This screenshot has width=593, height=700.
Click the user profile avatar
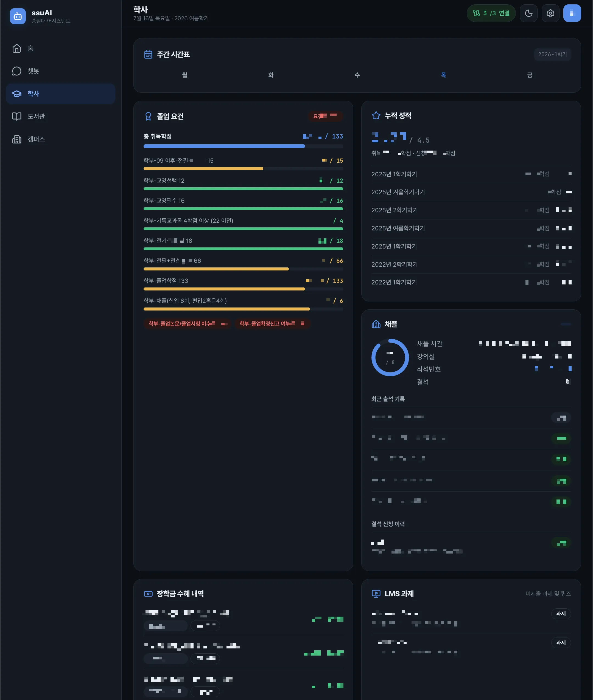[572, 13]
